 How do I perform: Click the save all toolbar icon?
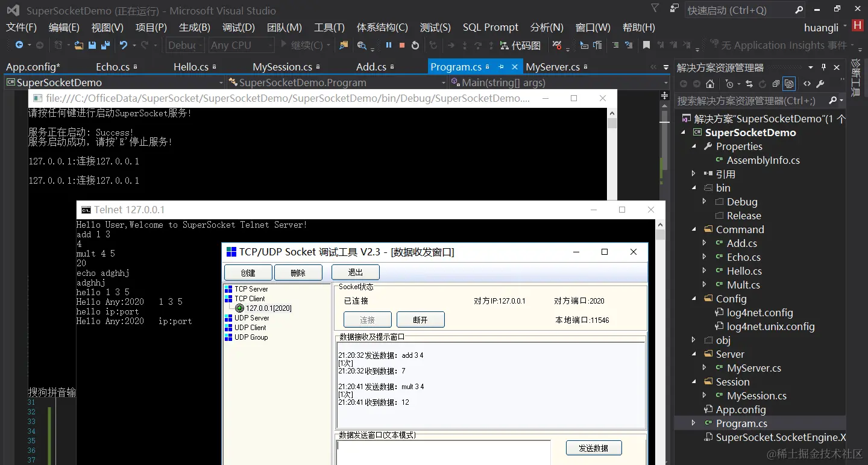click(x=105, y=45)
